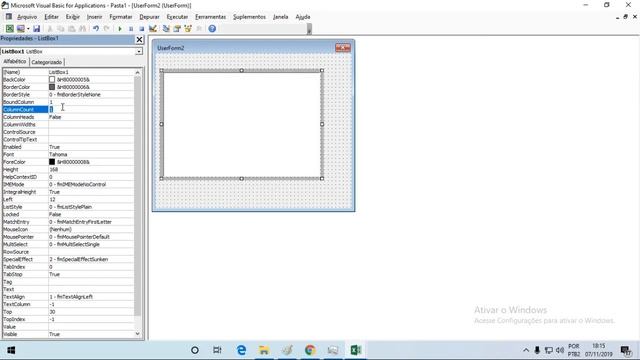Viewport: 640px width, 360px height.
Task: Open the Editar menu
Action: coord(51,17)
